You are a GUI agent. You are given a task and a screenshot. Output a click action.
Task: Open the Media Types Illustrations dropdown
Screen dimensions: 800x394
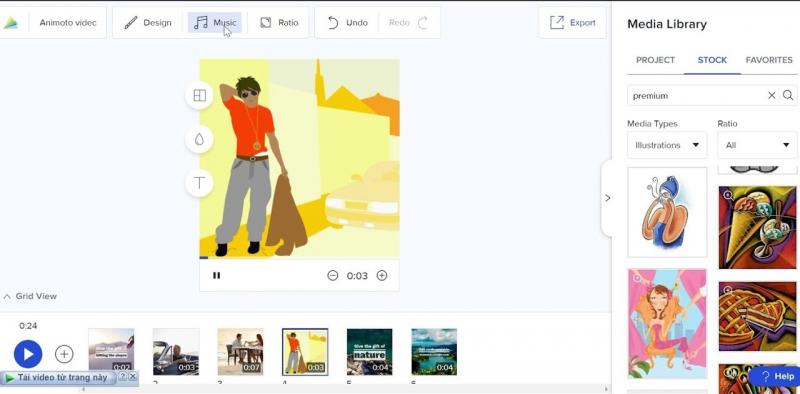pyautogui.click(x=667, y=145)
